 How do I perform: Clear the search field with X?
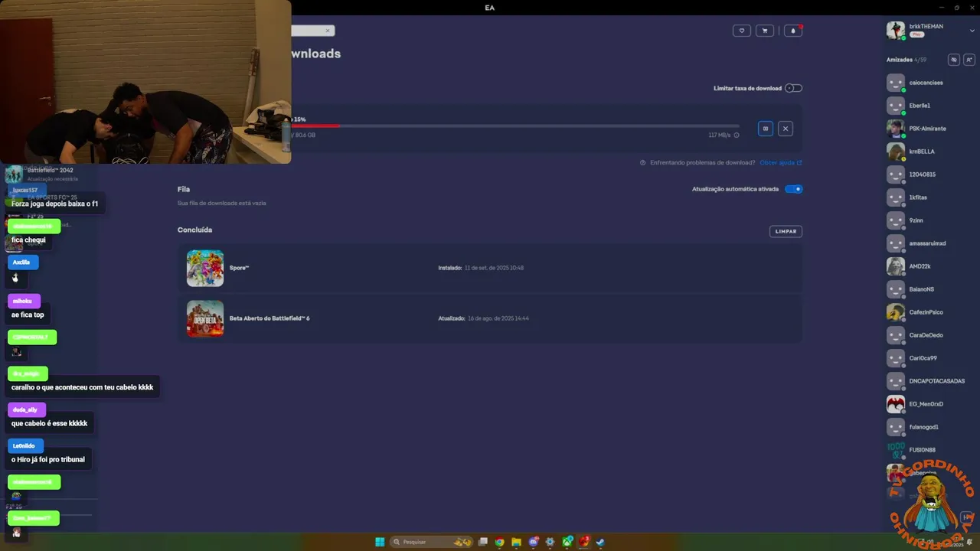point(328,31)
